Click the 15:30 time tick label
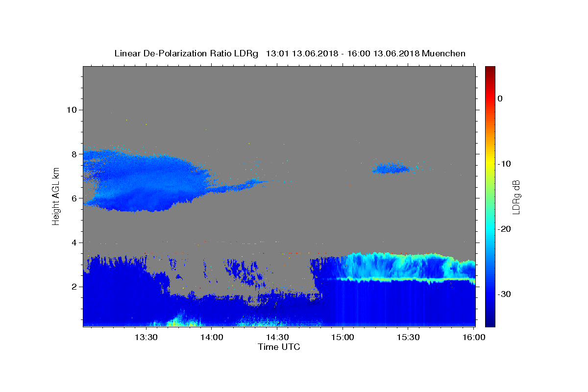 point(408,337)
